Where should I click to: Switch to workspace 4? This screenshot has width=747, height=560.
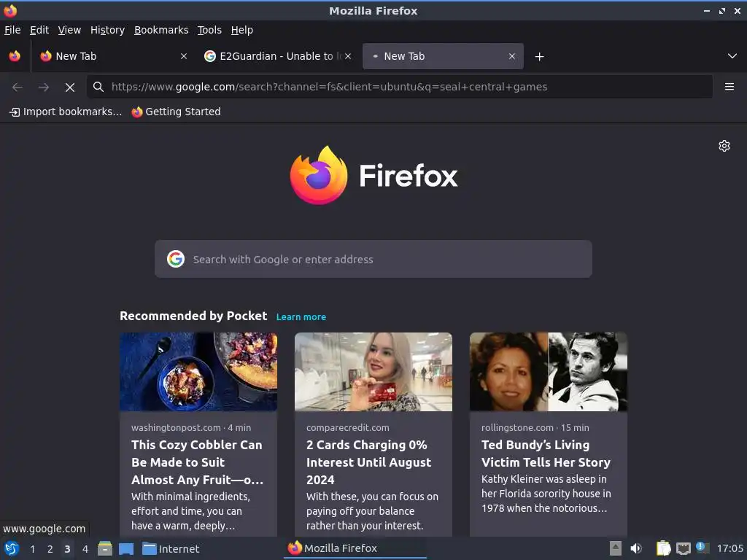85,549
